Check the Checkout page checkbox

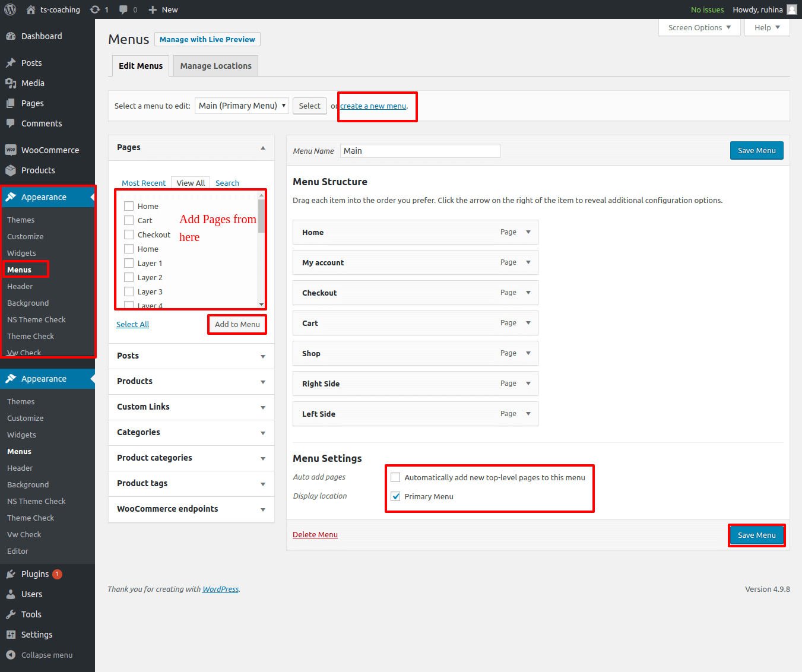tap(129, 234)
